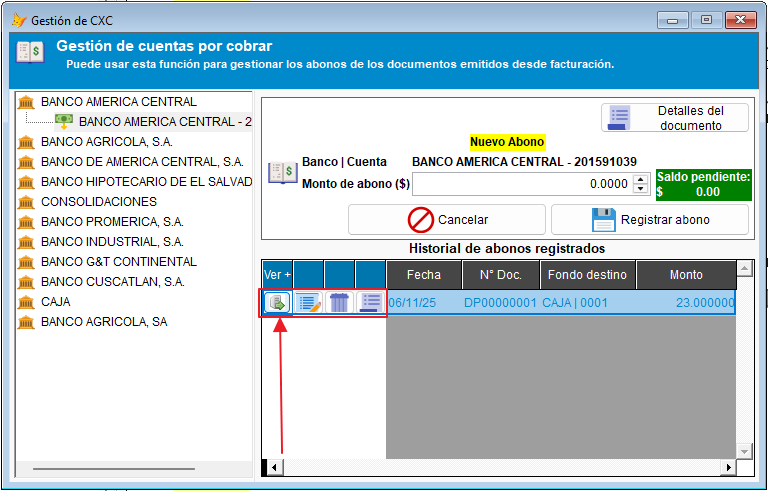Select BANCO DE AMERICA CENTRAL, S.A.
768x491 pixels.
click(x=142, y=162)
